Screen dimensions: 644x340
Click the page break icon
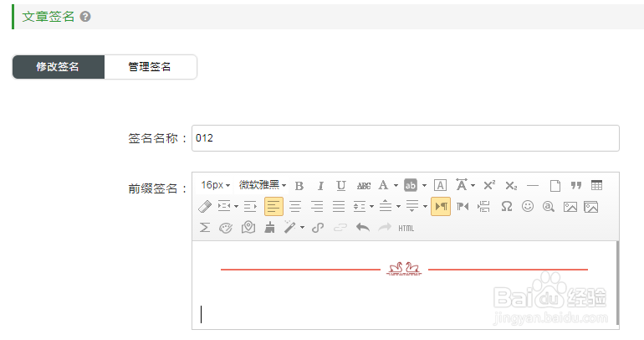[483, 206]
